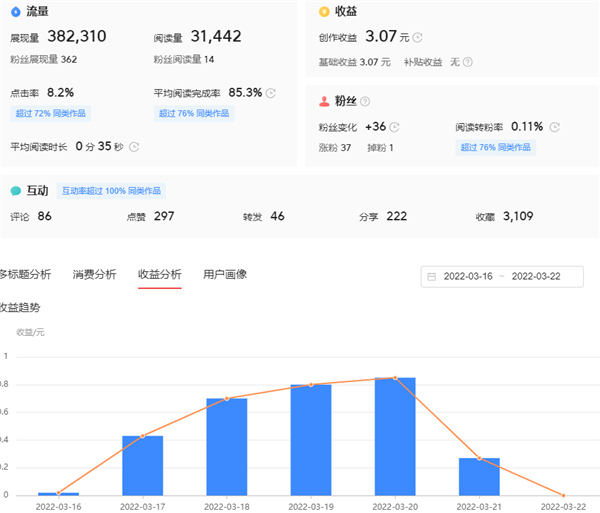Click the calendar icon in the date range picker

click(x=432, y=277)
